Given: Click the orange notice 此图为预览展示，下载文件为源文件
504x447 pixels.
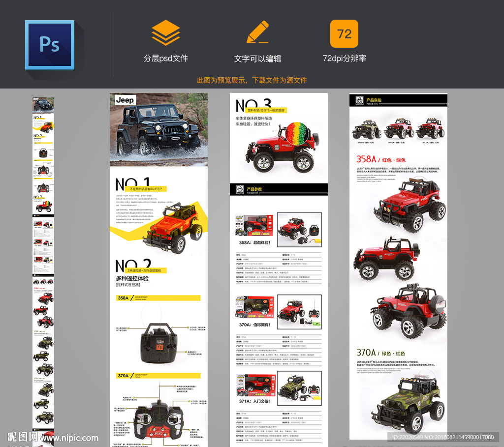Looking at the screenshot, I should (x=252, y=80).
